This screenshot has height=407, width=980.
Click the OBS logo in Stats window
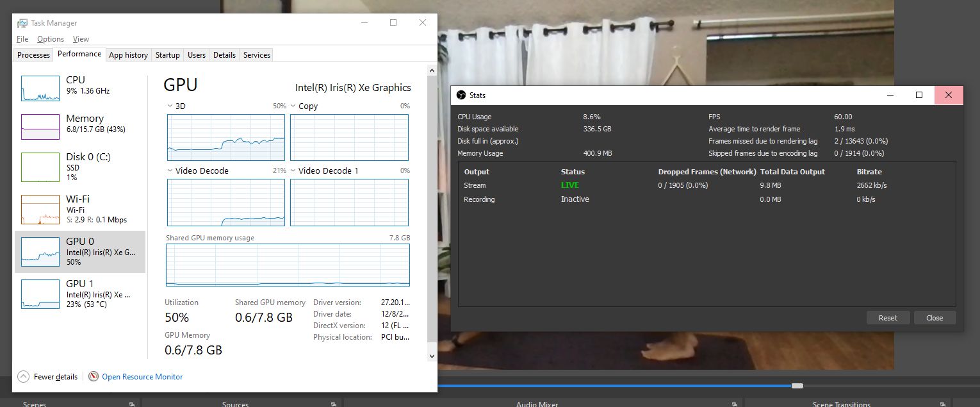click(461, 95)
